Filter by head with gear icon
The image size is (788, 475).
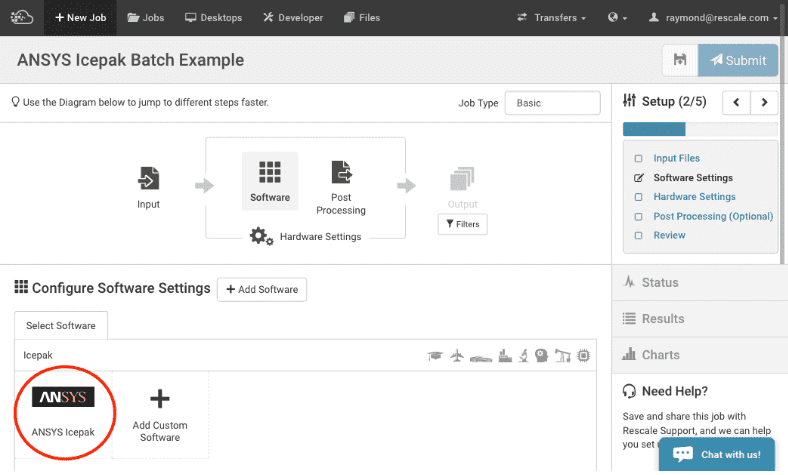point(541,356)
